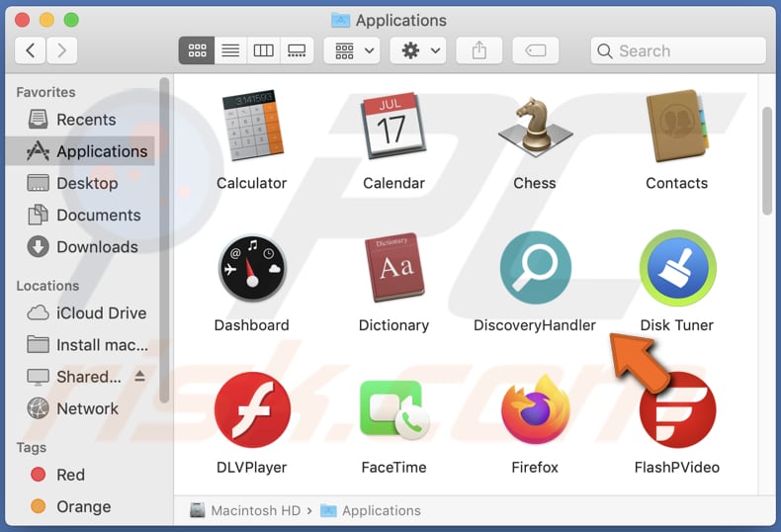Open the group-by arrangement dropdown
This screenshot has width=781, height=532.
click(x=352, y=50)
